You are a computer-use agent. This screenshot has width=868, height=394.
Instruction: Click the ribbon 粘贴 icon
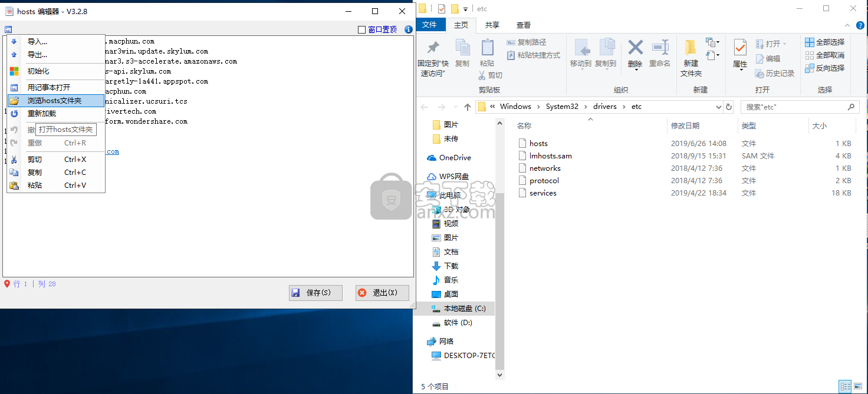[x=487, y=48]
